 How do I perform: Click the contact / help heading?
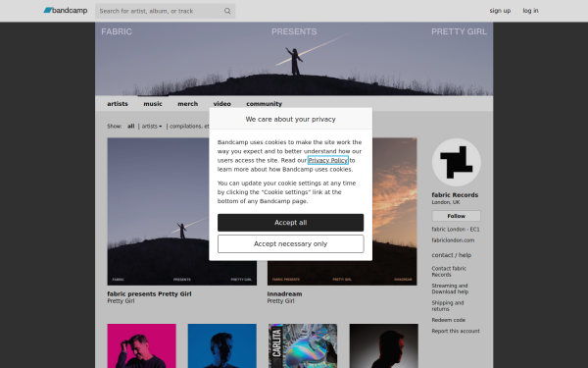click(x=451, y=255)
